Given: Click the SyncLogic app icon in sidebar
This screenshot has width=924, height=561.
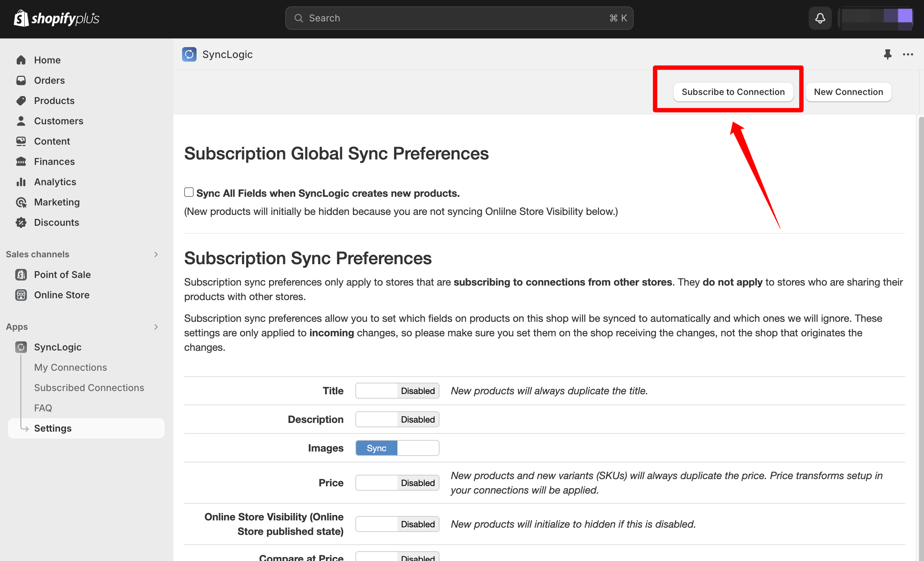Looking at the screenshot, I should (21, 347).
